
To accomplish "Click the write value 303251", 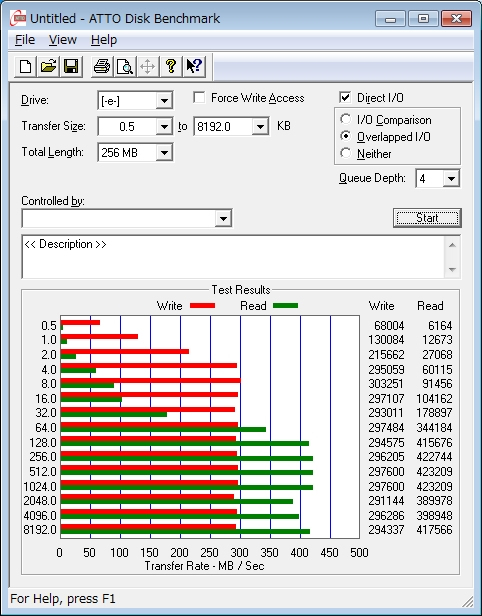I will pyautogui.click(x=386, y=383).
